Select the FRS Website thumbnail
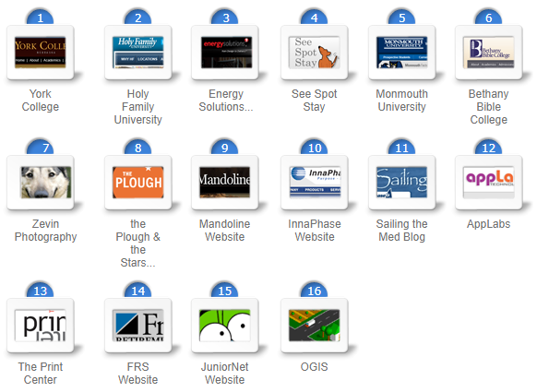Image resolution: width=537 pixels, height=392 pixels. tap(138, 326)
